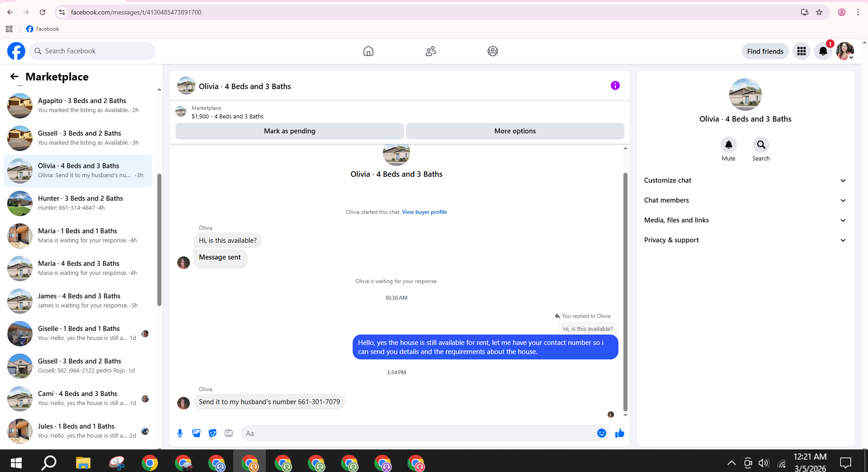Open Agapito 3 Beds and 2 Baths chat
Screen dimensions: 868x472
point(78,105)
